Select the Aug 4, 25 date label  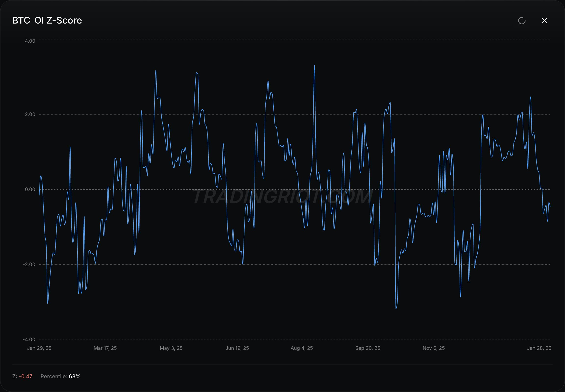[302, 348]
